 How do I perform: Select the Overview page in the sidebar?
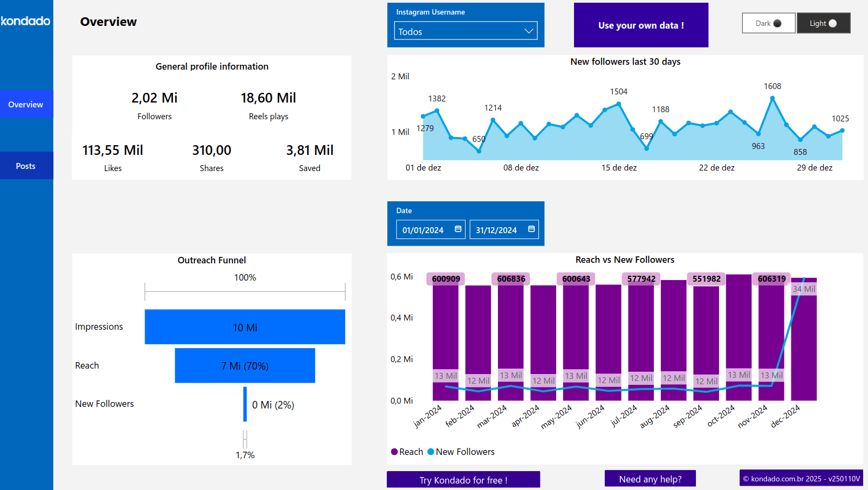click(x=26, y=104)
